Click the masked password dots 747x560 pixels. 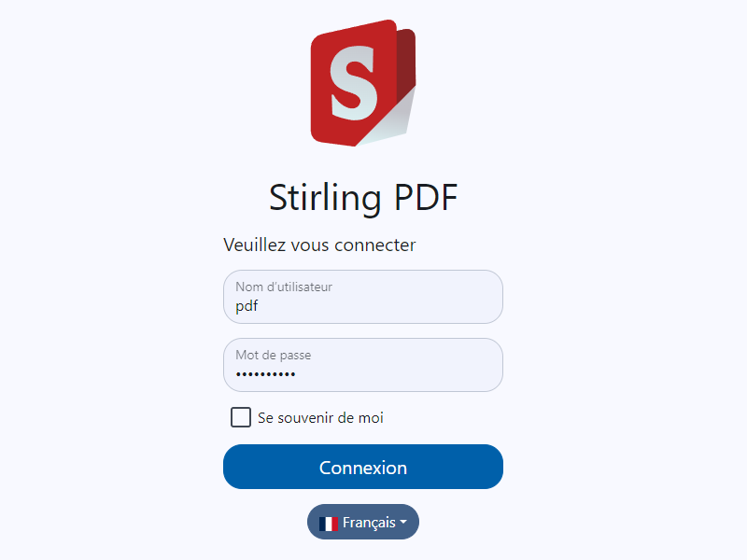(x=265, y=374)
